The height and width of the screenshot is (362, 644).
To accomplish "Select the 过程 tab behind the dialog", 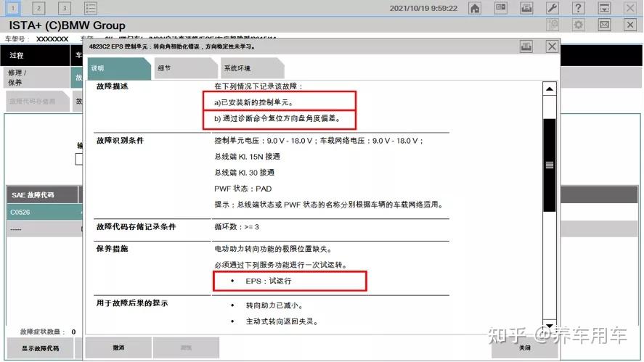I will tap(36, 55).
